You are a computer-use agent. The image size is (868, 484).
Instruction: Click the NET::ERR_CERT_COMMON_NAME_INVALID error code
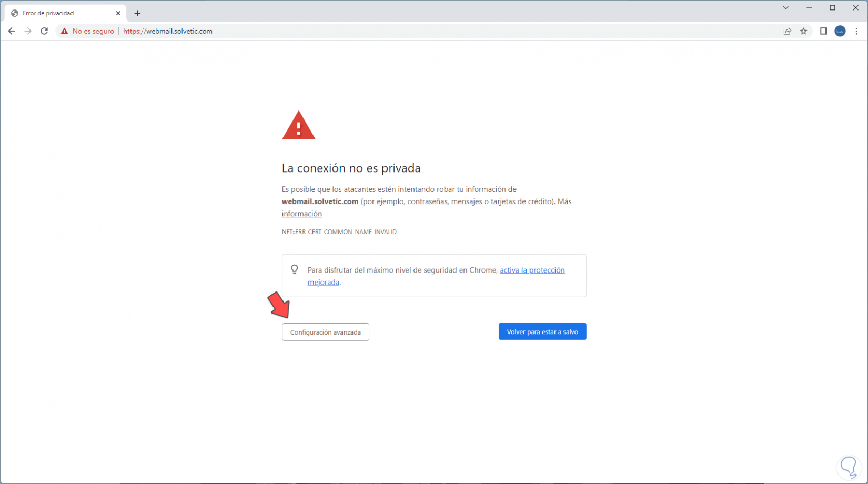pyautogui.click(x=339, y=232)
